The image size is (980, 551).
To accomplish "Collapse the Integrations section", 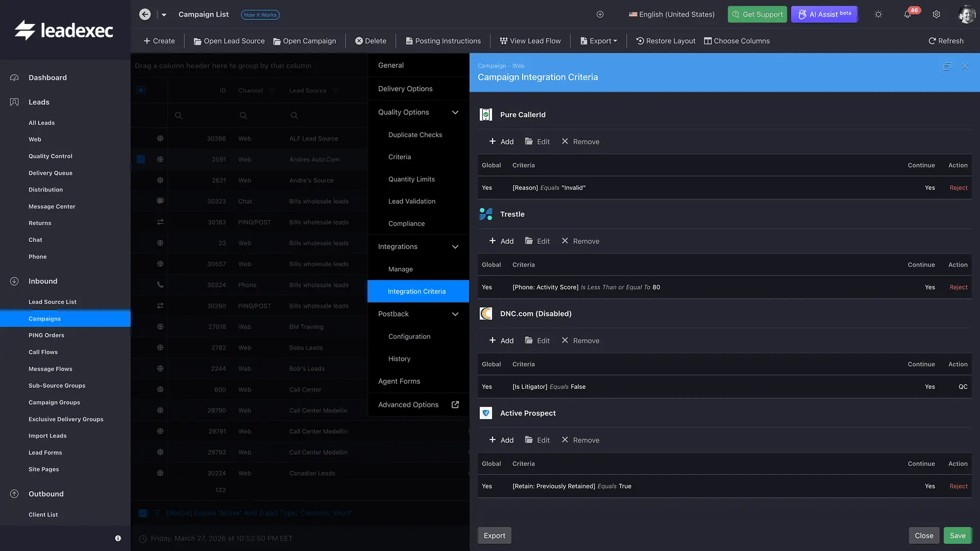I will [455, 246].
